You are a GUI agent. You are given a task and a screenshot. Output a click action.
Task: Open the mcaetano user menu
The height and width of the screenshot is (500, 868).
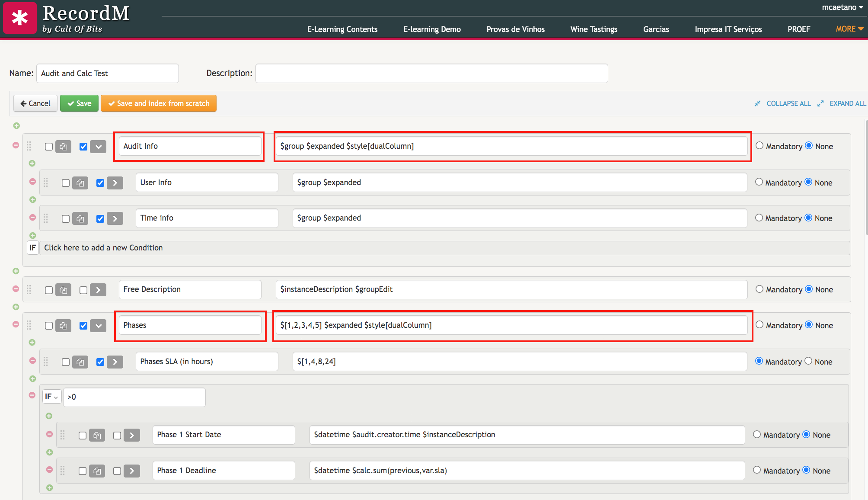tap(842, 7)
